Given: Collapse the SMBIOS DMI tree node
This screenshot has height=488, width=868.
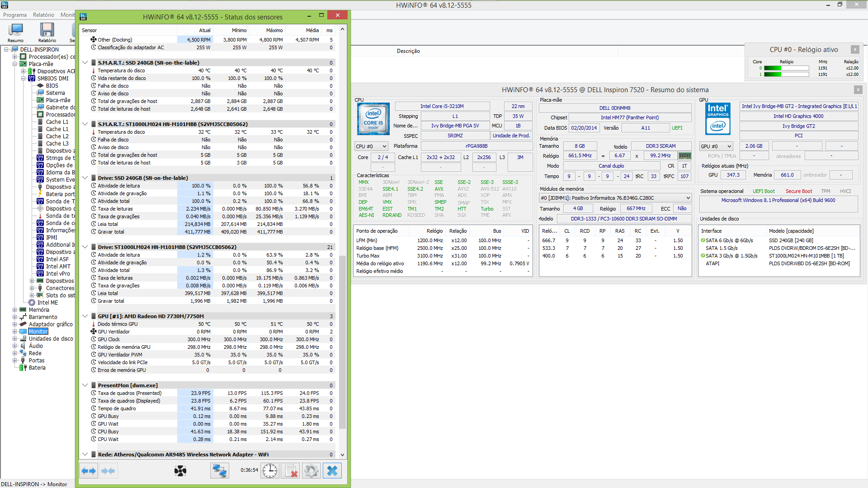Looking at the screenshot, I should click(x=24, y=78).
